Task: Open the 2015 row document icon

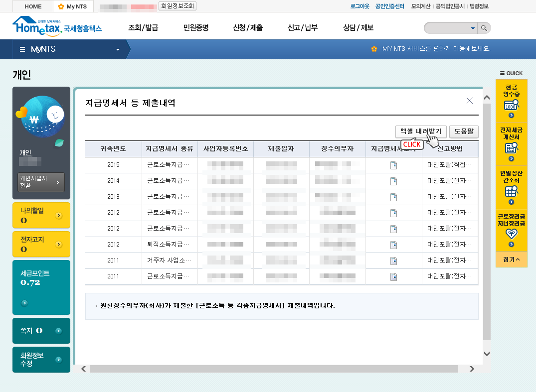Action: point(393,165)
